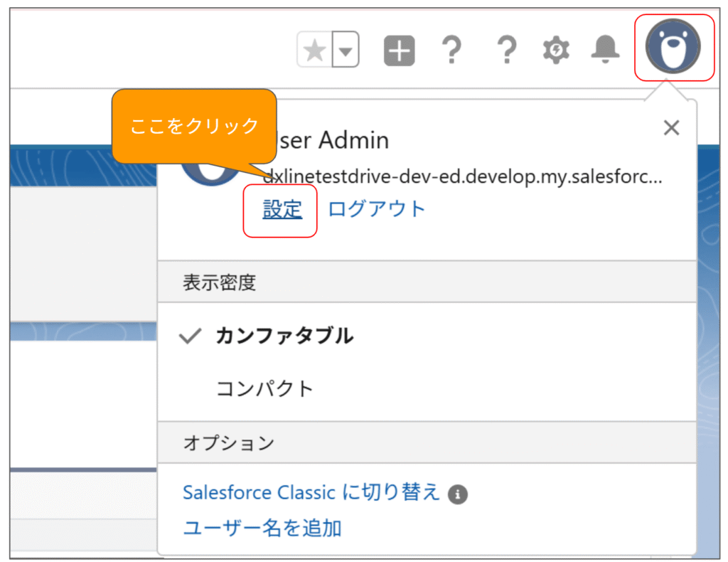Click the 設定 link

pos(282,209)
